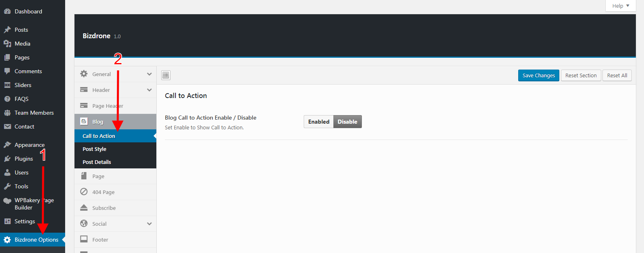Open Team Members admin menu item
The width and height of the screenshot is (644, 253).
[x=33, y=113]
